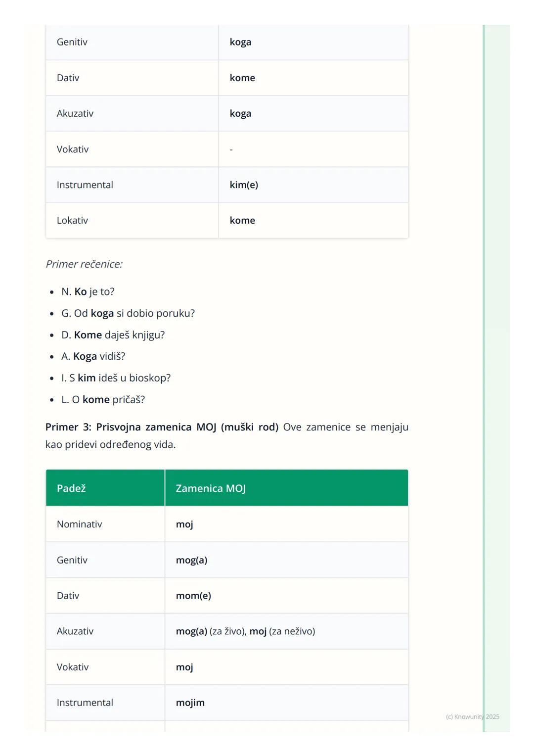Click the green vertical bar at the page's right edge

coord(484,376)
